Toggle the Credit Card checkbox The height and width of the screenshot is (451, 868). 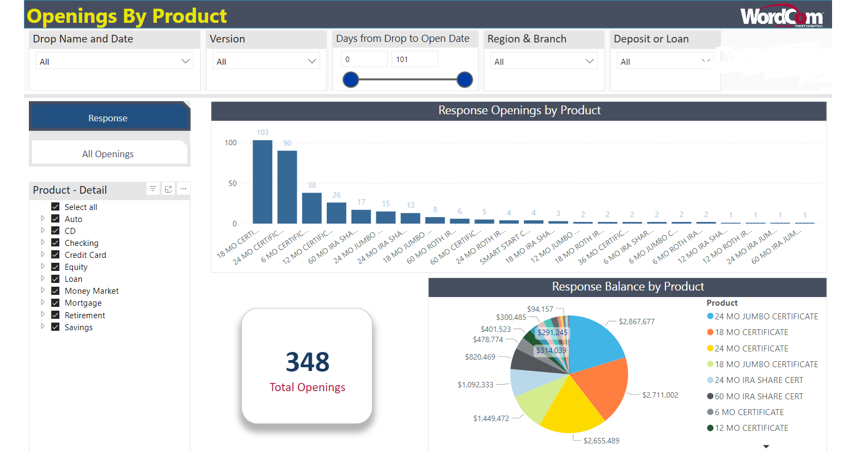(x=55, y=255)
